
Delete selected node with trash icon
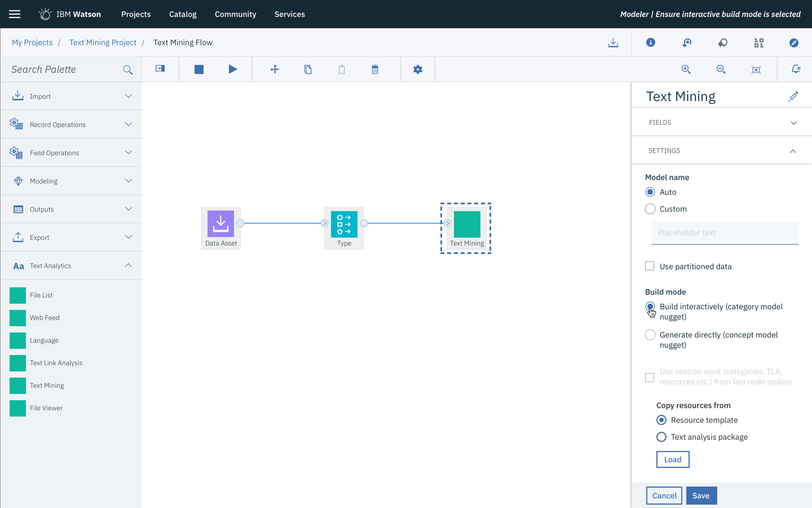pos(375,69)
